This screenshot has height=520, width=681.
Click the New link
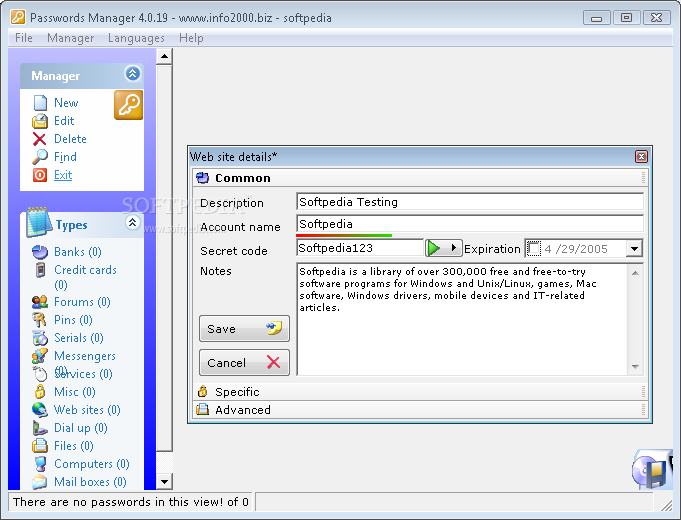pyautogui.click(x=66, y=103)
